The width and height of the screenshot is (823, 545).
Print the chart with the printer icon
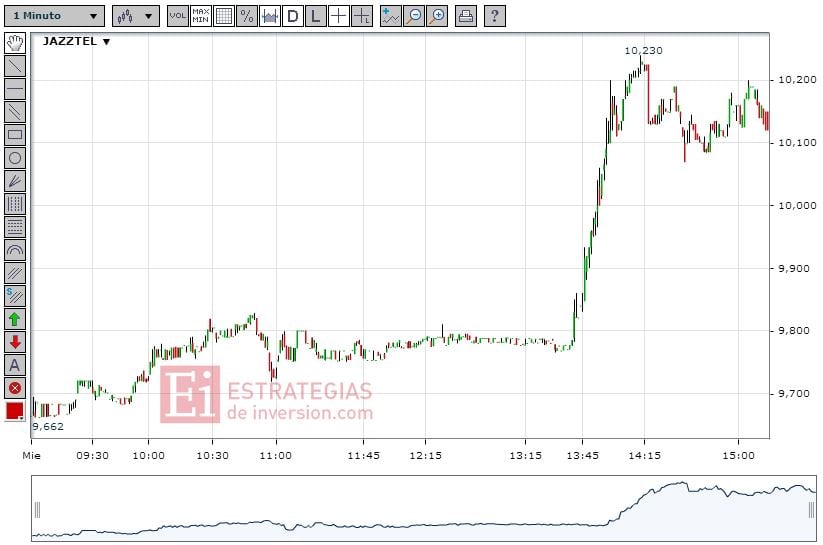[466, 16]
